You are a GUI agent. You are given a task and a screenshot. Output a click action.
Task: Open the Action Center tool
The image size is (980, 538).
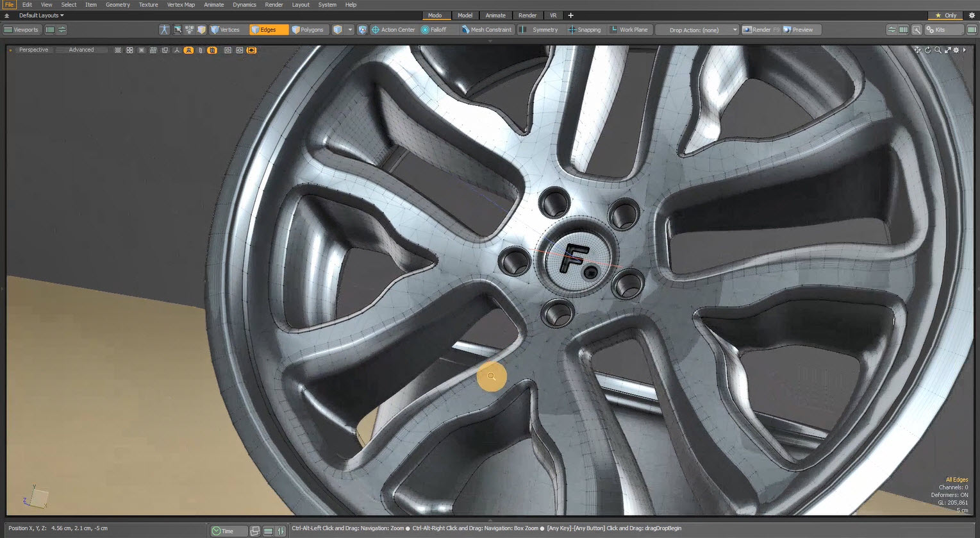393,29
